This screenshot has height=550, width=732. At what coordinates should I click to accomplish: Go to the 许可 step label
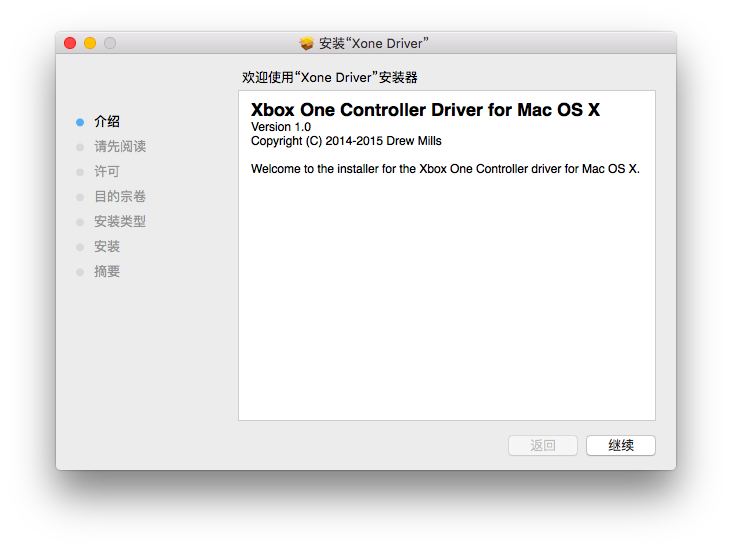107,172
